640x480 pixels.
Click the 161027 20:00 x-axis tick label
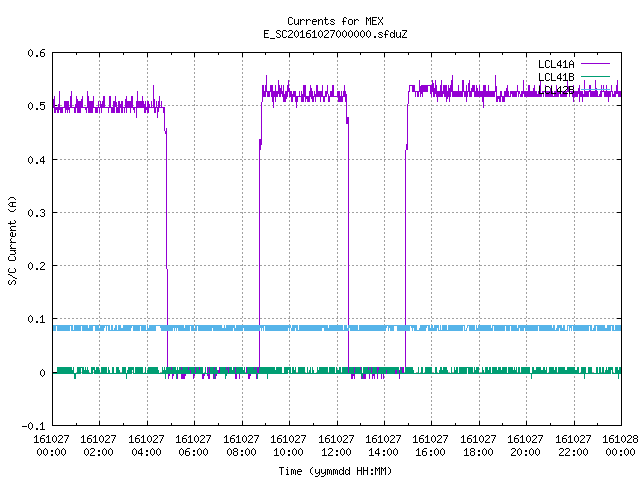pos(525,446)
